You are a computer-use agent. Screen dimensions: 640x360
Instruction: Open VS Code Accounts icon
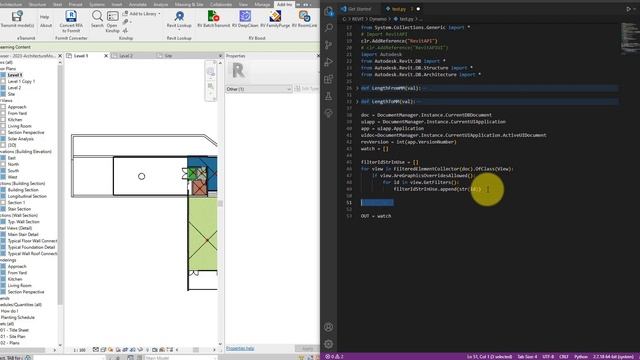pyautogui.click(x=329, y=327)
